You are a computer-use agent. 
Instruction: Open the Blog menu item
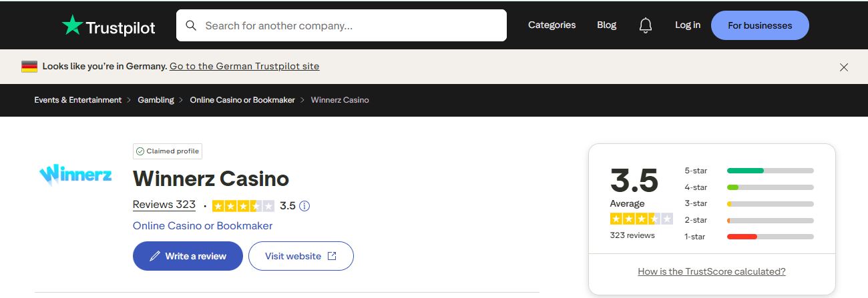(x=606, y=25)
